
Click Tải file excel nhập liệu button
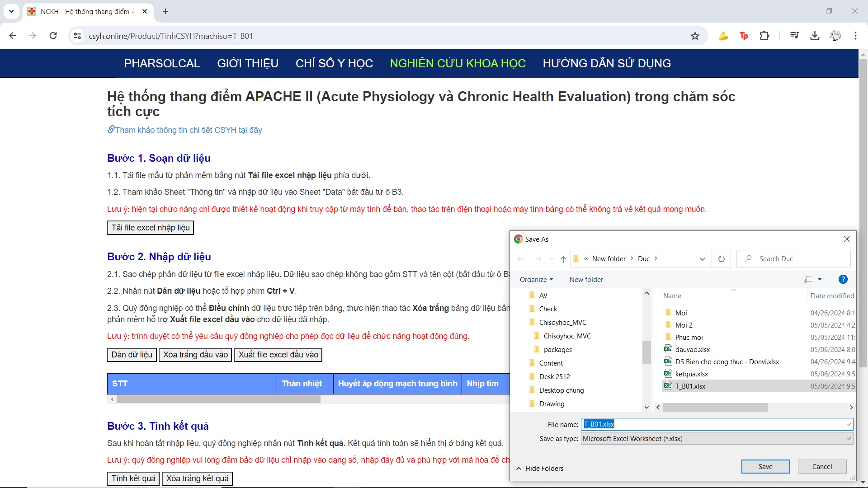[151, 228]
